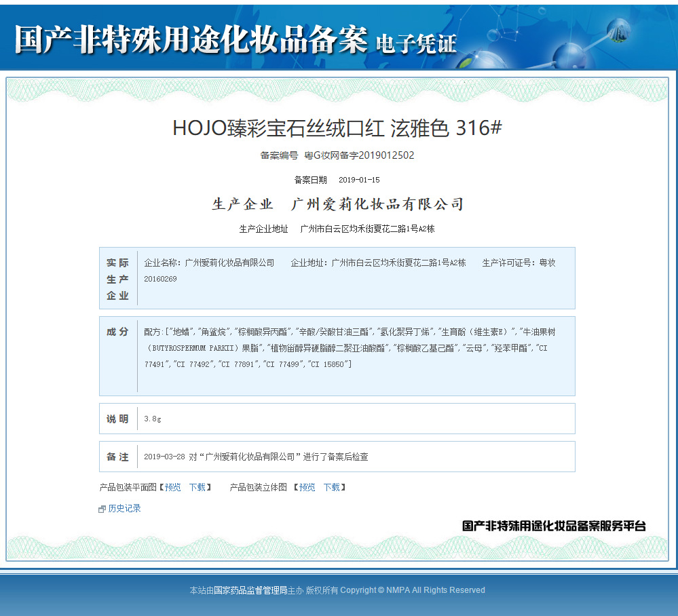The image size is (678, 616).
Task: Open the 历史记录 link
Action: [x=124, y=508]
